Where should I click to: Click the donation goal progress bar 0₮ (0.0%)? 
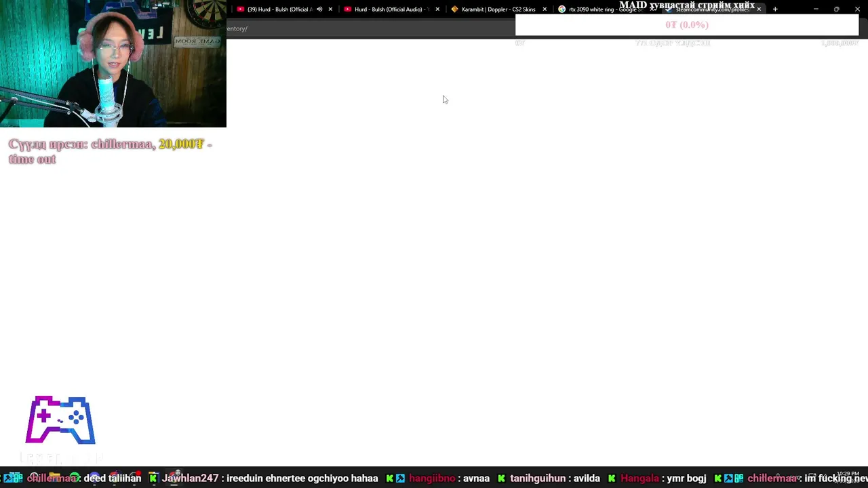(687, 24)
